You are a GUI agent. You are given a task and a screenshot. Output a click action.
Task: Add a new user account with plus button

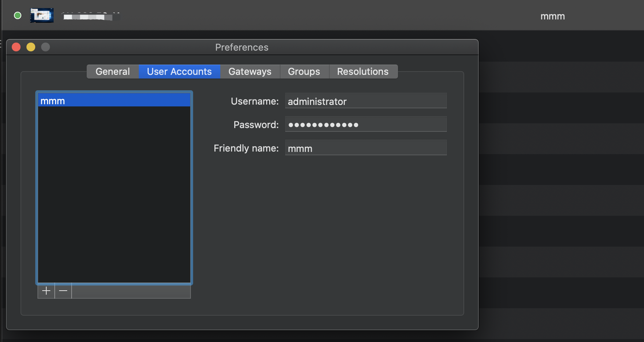tap(46, 291)
